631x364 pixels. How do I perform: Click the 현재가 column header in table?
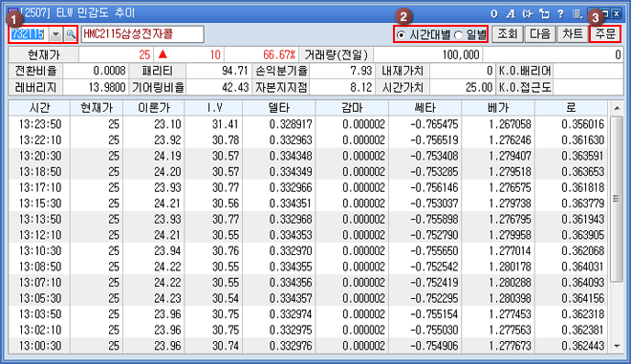coord(97,108)
